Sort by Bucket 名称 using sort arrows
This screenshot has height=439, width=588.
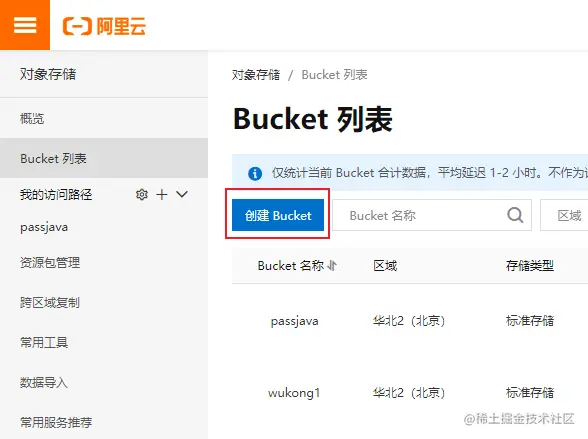(x=332, y=266)
